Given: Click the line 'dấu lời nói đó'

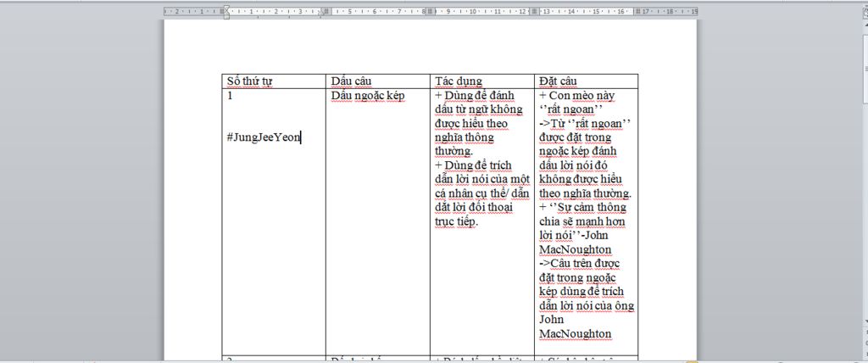Looking at the screenshot, I should [574, 165].
